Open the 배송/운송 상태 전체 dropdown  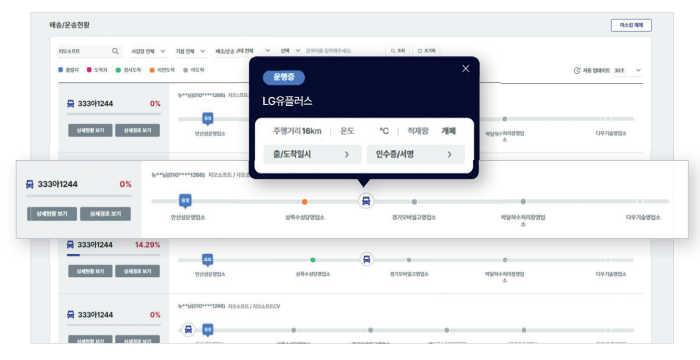pos(242,51)
